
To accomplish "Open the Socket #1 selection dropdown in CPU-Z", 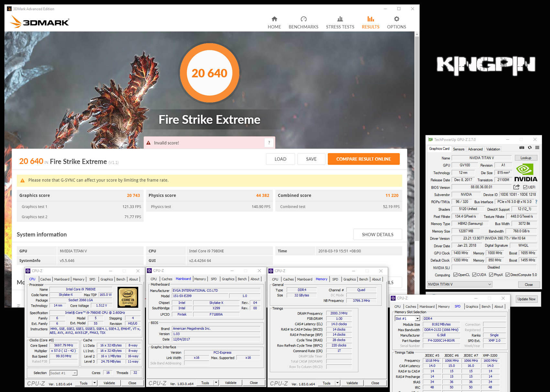I will click(63, 373).
